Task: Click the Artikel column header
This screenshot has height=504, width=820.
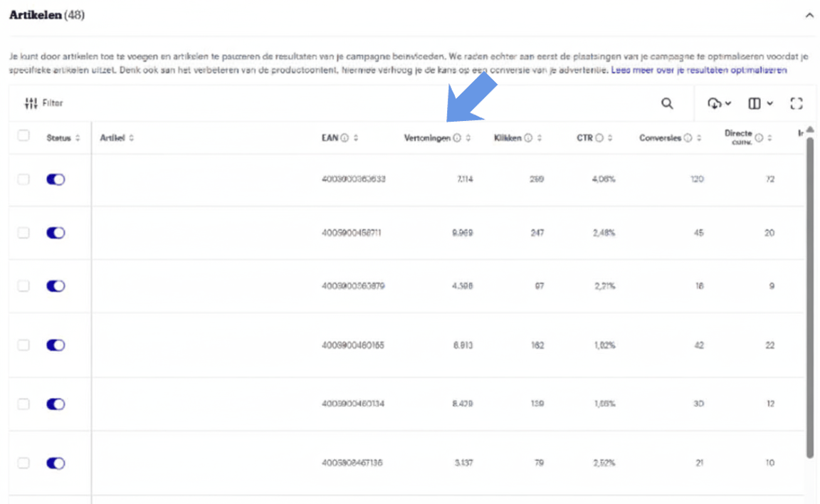Action: 112,138
